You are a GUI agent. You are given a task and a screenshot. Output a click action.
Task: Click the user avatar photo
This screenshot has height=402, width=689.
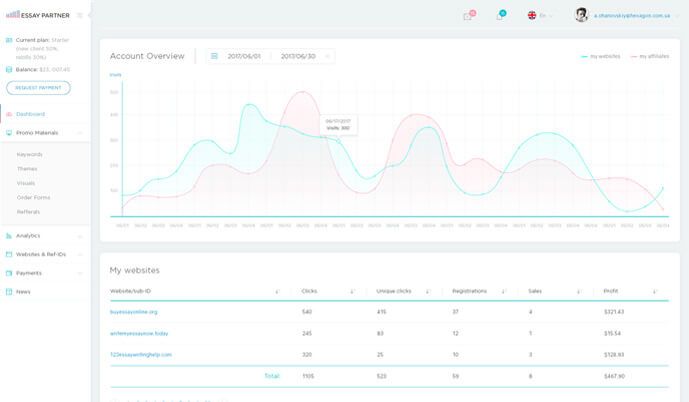(x=581, y=15)
